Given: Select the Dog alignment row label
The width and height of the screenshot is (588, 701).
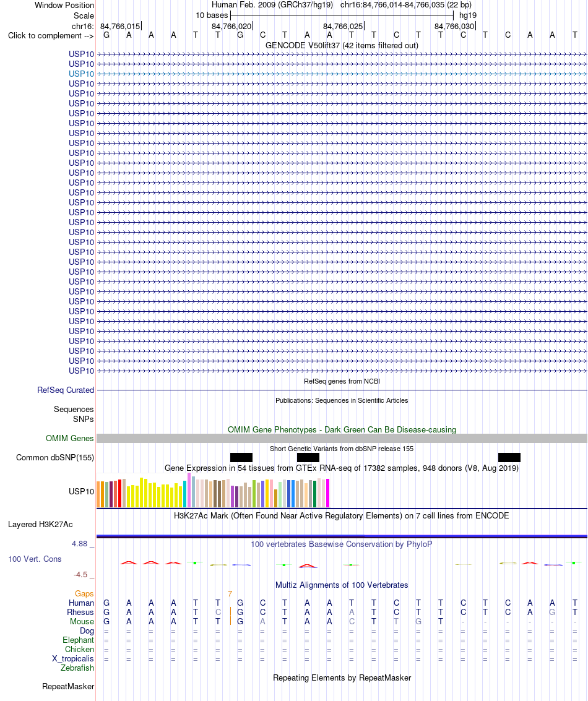Looking at the screenshot, I should pyautogui.click(x=87, y=631).
